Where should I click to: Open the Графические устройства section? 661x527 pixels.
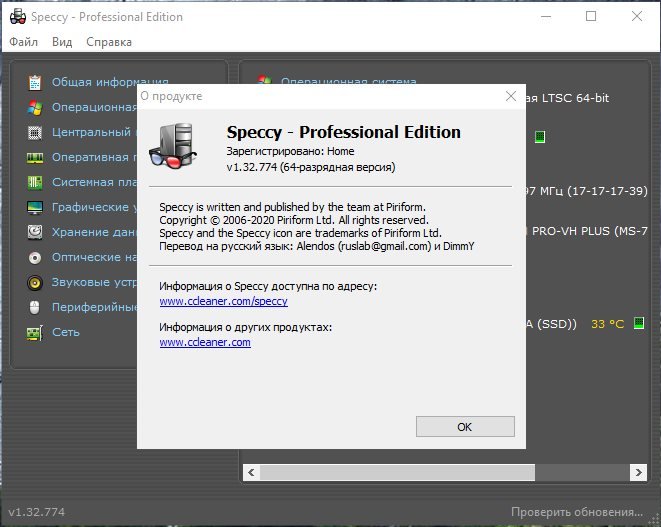point(94,207)
